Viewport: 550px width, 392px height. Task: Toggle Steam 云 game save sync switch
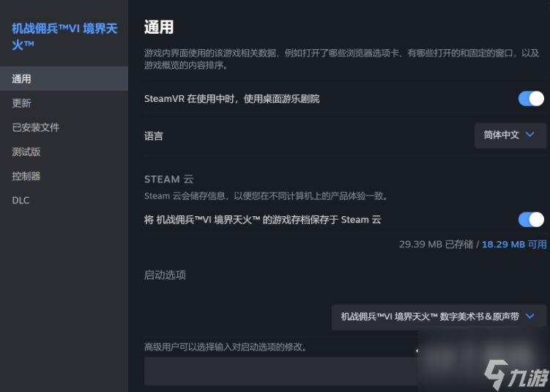pyautogui.click(x=531, y=220)
